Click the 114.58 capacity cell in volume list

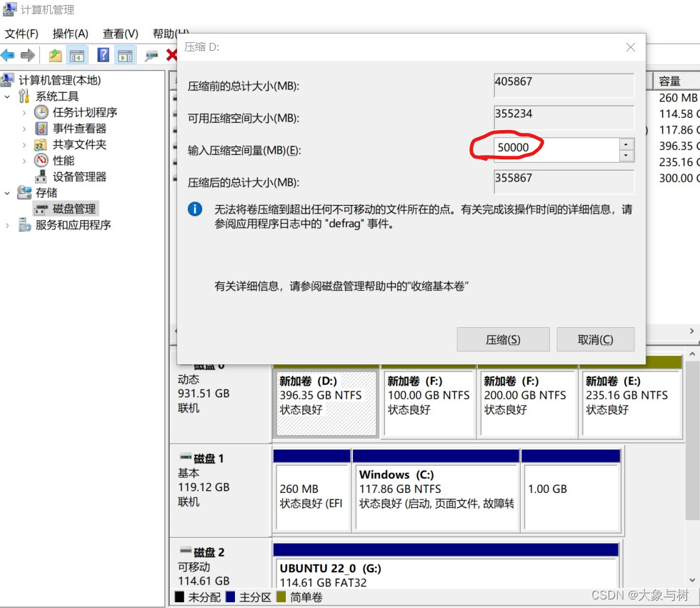[x=679, y=114]
